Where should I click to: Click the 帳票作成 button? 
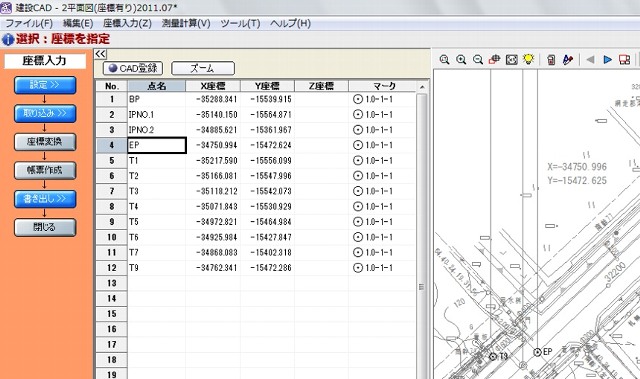click(x=45, y=171)
